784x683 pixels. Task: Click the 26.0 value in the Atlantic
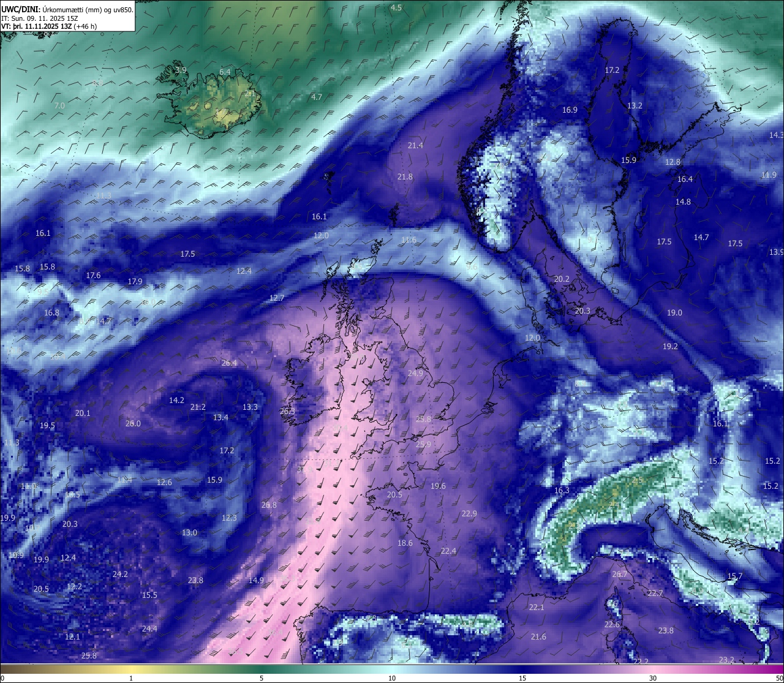[133, 424]
